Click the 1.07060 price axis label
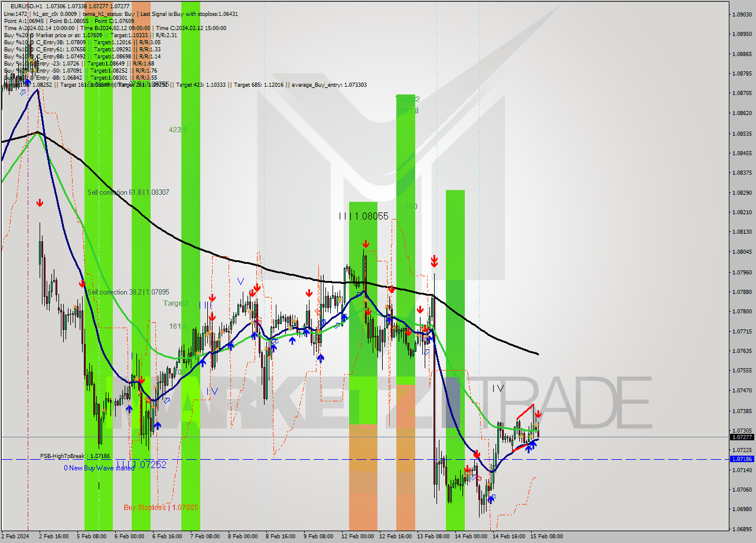Image resolution: width=756 pixels, height=543 pixels. point(741,489)
